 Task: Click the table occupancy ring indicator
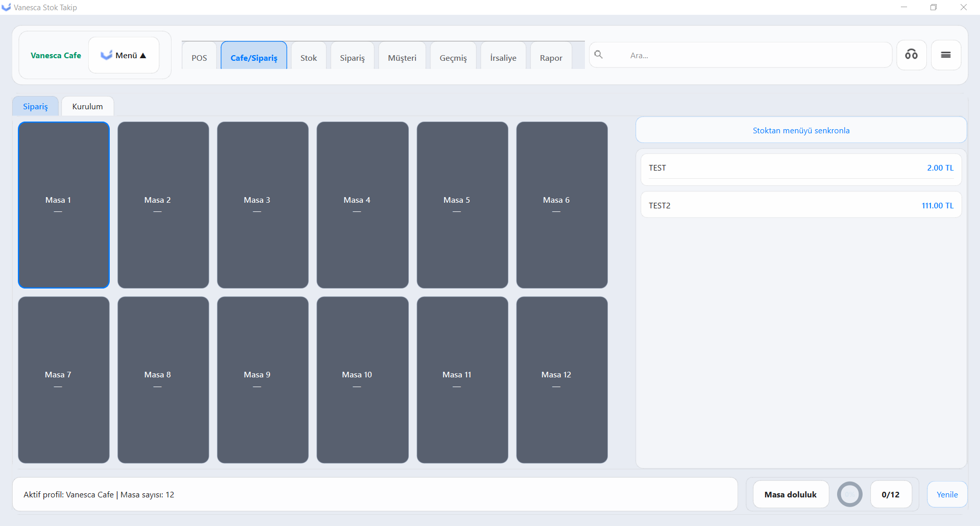pos(850,494)
